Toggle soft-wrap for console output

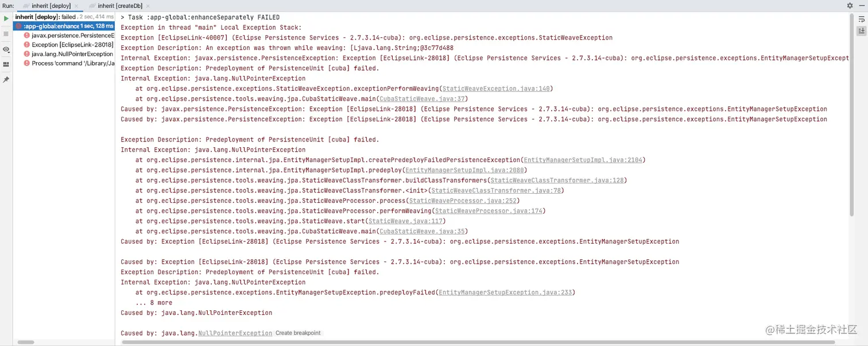(x=862, y=20)
